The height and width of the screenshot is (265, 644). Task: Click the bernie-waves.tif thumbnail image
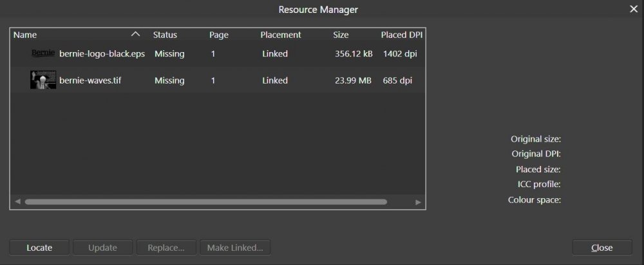pos(43,80)
